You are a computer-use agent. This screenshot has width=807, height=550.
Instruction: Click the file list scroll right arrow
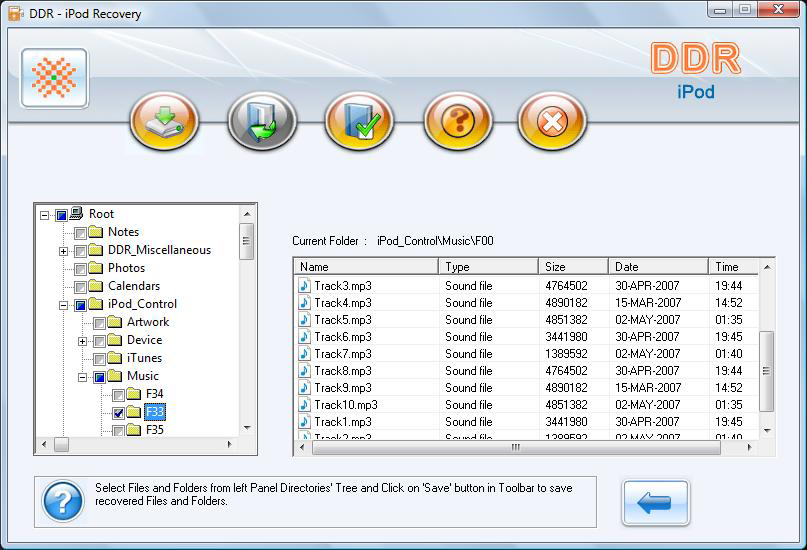(x=749, y=447)
